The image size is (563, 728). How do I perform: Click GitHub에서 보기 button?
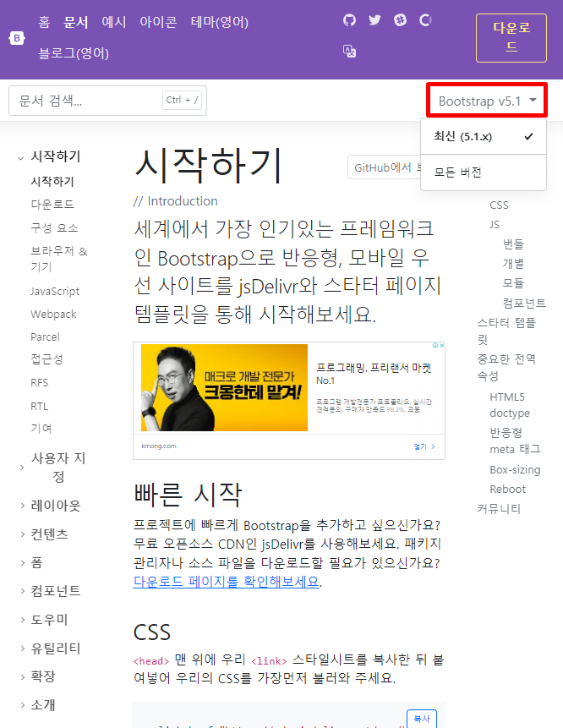tap(385, 167)
